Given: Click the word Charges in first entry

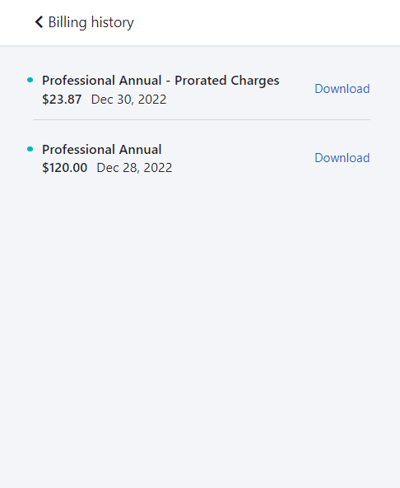Looking at the screenshot, I should point(255,81).
